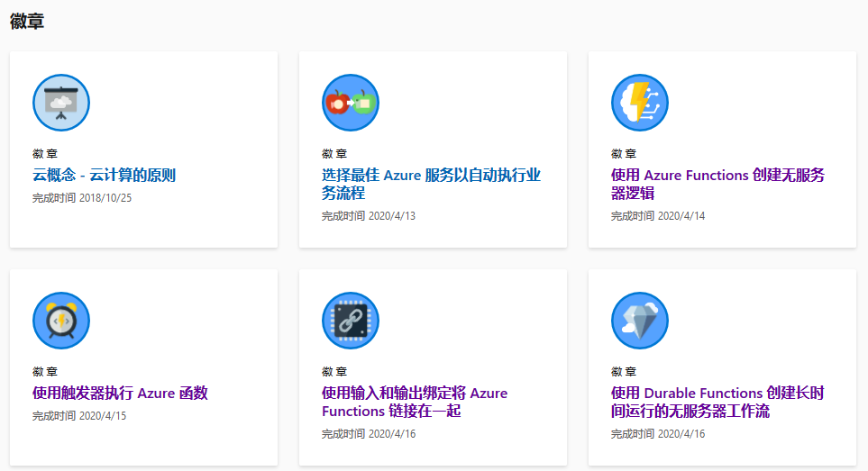Click the 完成时间 2020/4/15 text

79,416
